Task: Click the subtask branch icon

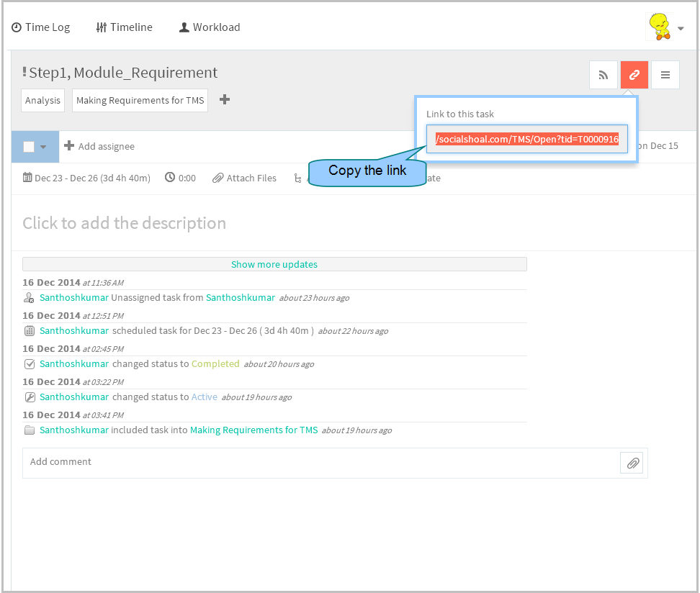Action: 297,178
